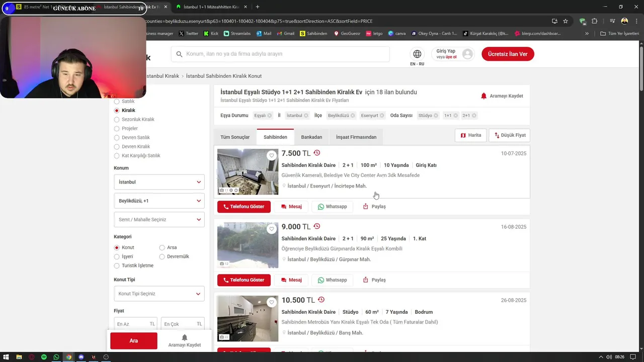Click the En Az price field
The image size is (644, 362).
(x=136, y=324)
